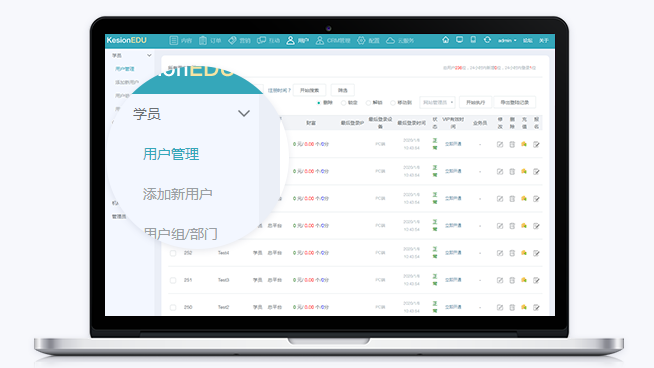654x368 pixels.
Task: Open the desktop monitor preview icon
Action: [x=459, y=40]
